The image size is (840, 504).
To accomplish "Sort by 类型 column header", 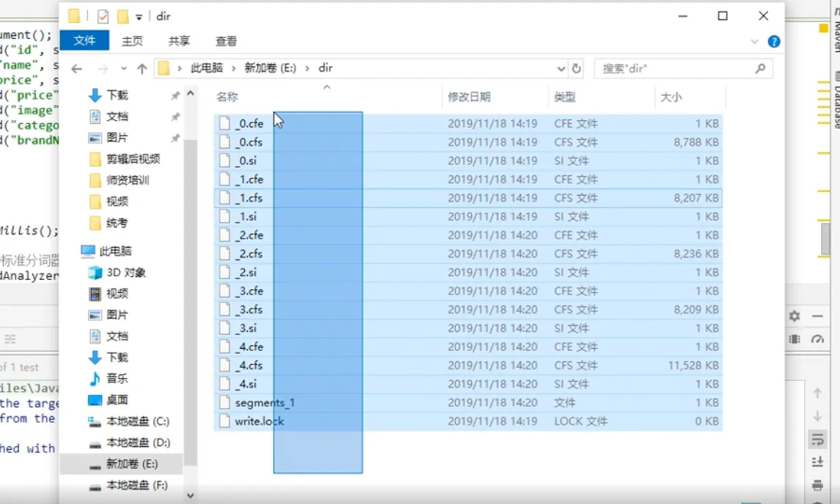I will [x=564, y=97].
